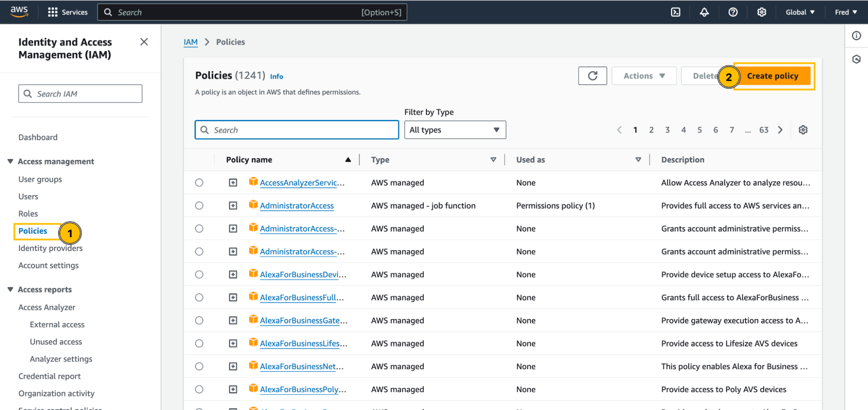
Task: Expand the AdministratorAccess policy row
Action: click(233, 206)
